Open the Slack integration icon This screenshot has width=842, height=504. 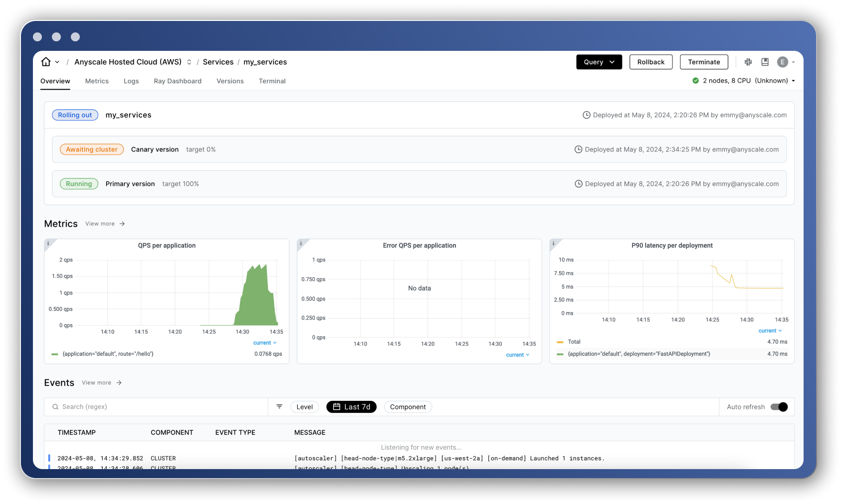tap(748, 62)
